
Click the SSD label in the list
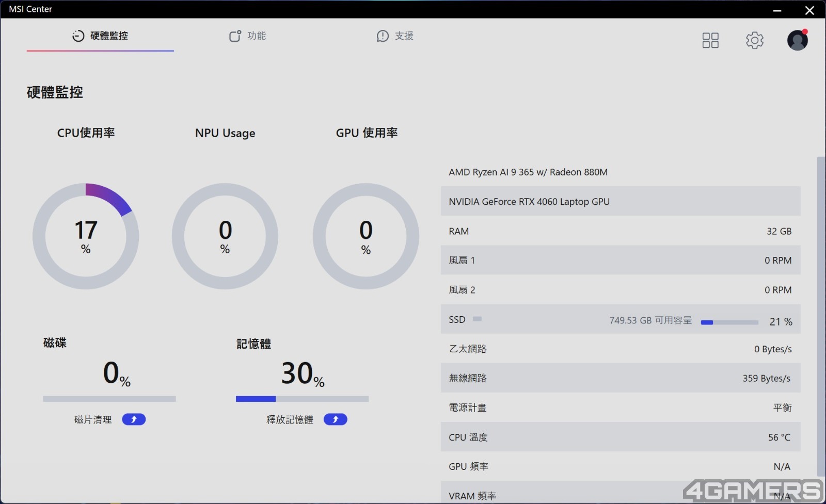tap(457, 320)
